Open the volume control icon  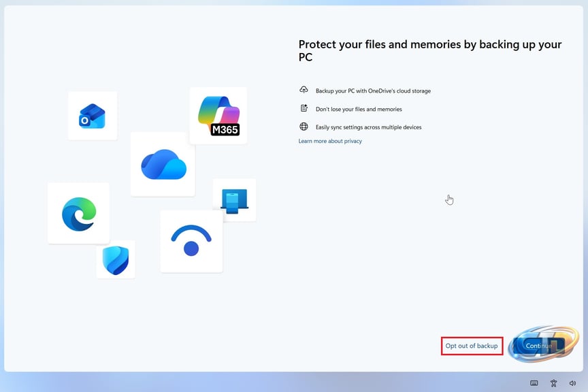pos(572,383)
